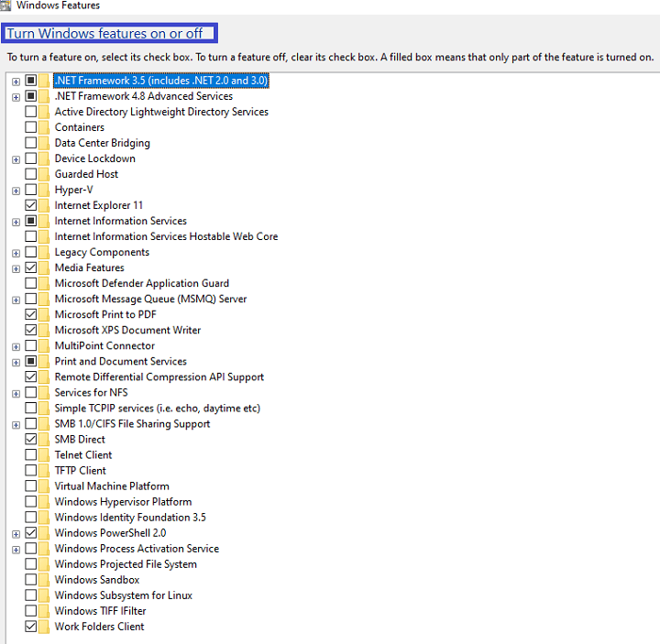
Task: Expand SMB 1.0/CIFS File Sharing Support
Action: click(x=16, y=425)
